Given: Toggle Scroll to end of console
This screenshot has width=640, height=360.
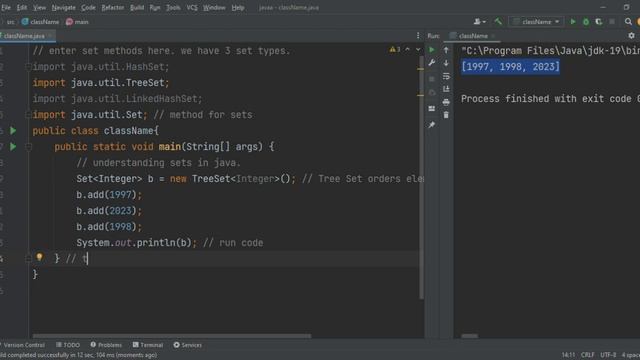Looking at the screenshot, I should pos(446,89).
